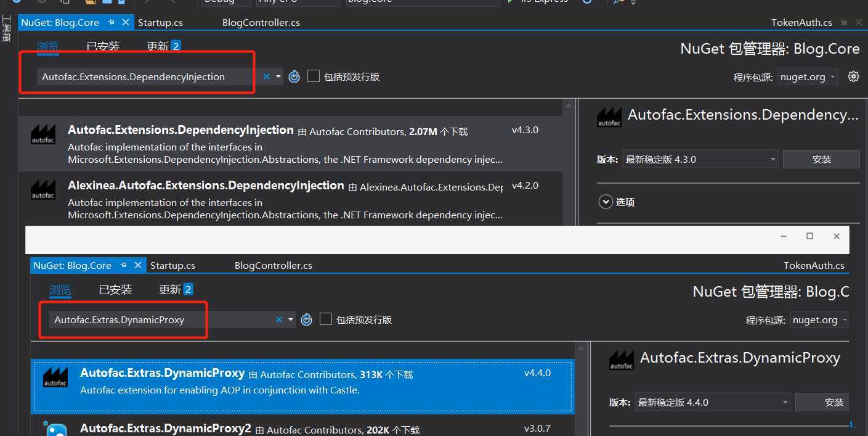
Task: Clear the Autofac.Extensions.DependencyInjection search text
Action: click(267, 76)
